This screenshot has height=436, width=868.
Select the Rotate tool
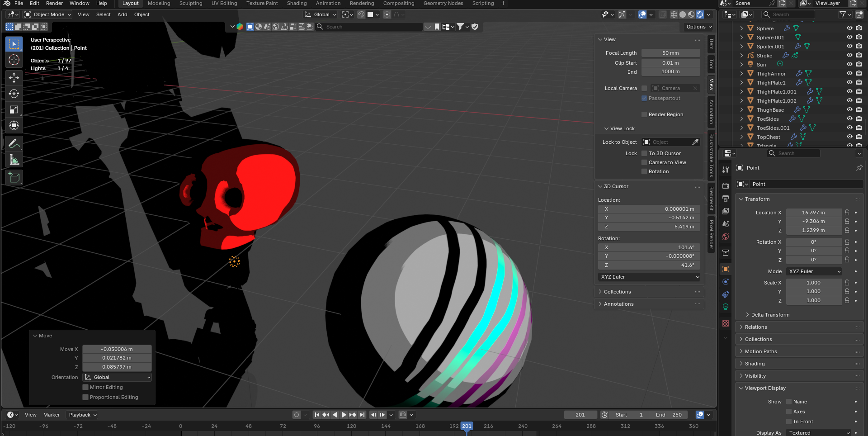coord(14,94)
